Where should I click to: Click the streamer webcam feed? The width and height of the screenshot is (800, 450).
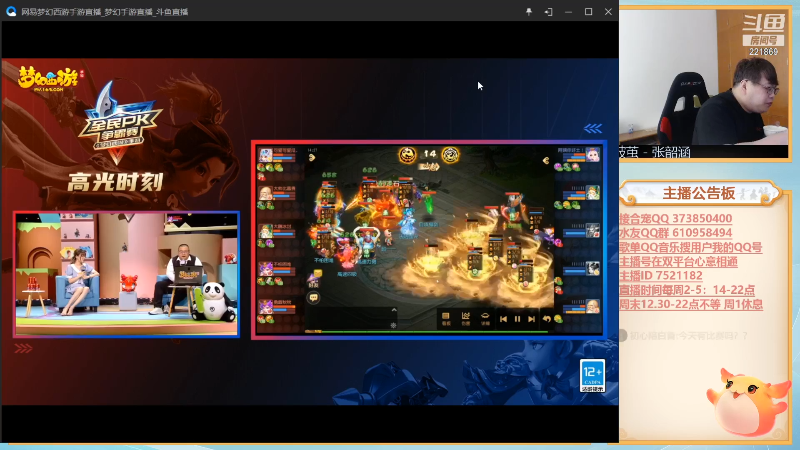[x=704, y=77]
